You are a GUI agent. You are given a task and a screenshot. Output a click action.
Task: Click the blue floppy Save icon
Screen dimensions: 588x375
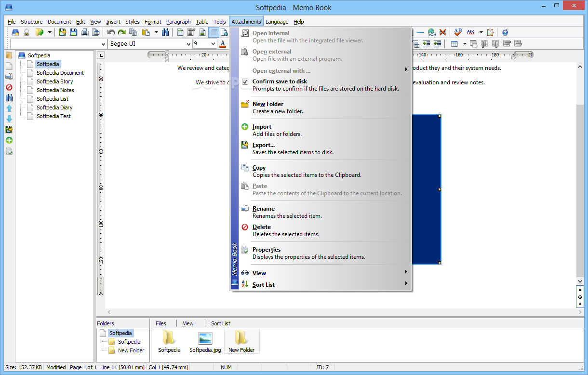click(x=74, y=32)
